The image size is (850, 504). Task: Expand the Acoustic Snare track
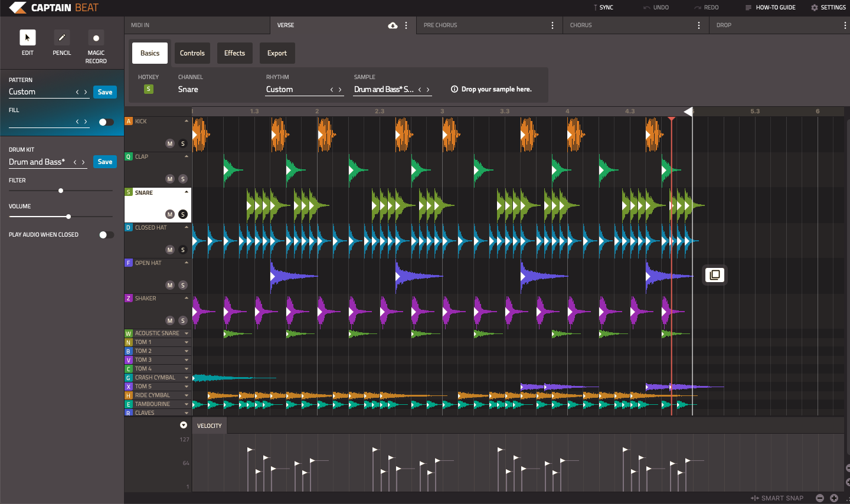pyautogui.click(x=187, y=333)
